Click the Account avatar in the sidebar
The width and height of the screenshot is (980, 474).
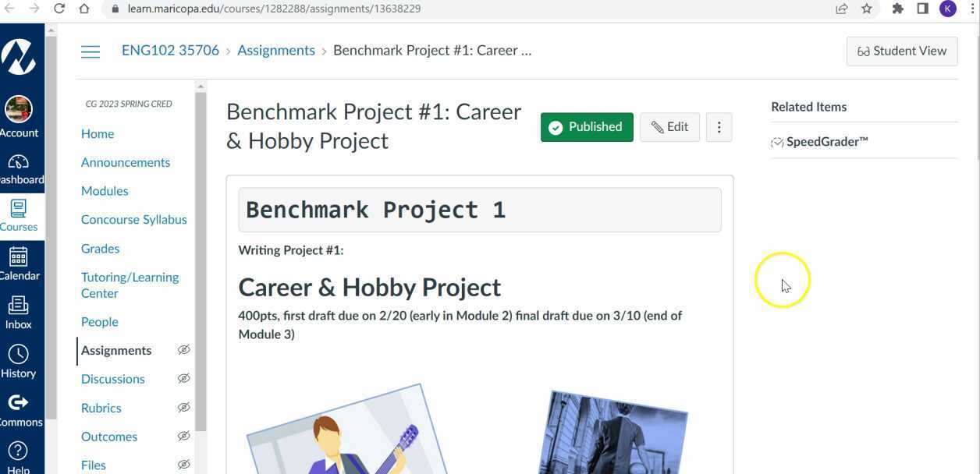(x=20, y=109)
